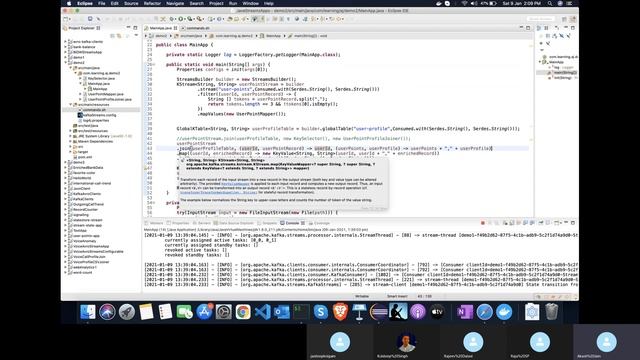Screen dimensions: 640x360
Task: Launch Siri from the Dock
Action: tap(107, 312)
